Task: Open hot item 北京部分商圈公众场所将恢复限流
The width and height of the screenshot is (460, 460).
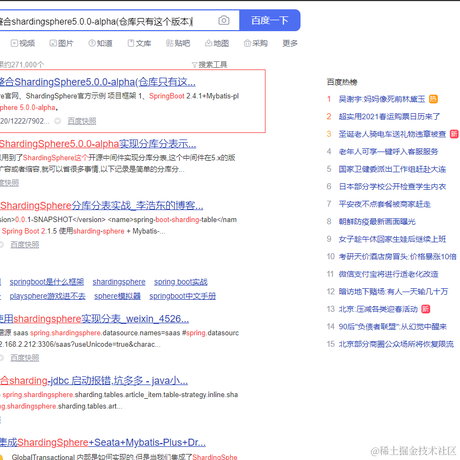Action: pos(396,344)
